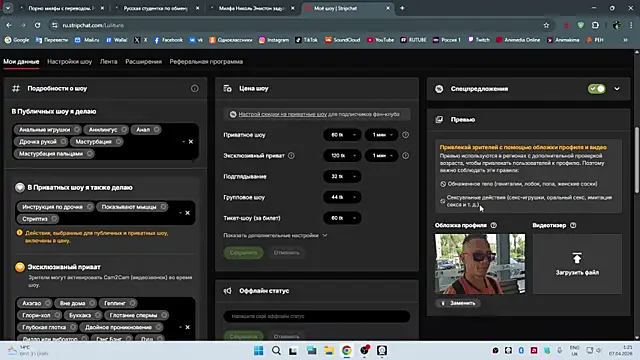The image size is (640, 360).
Task: Remove the Вне дома tag
Action: pyautogui.click(x=92, y=303)
